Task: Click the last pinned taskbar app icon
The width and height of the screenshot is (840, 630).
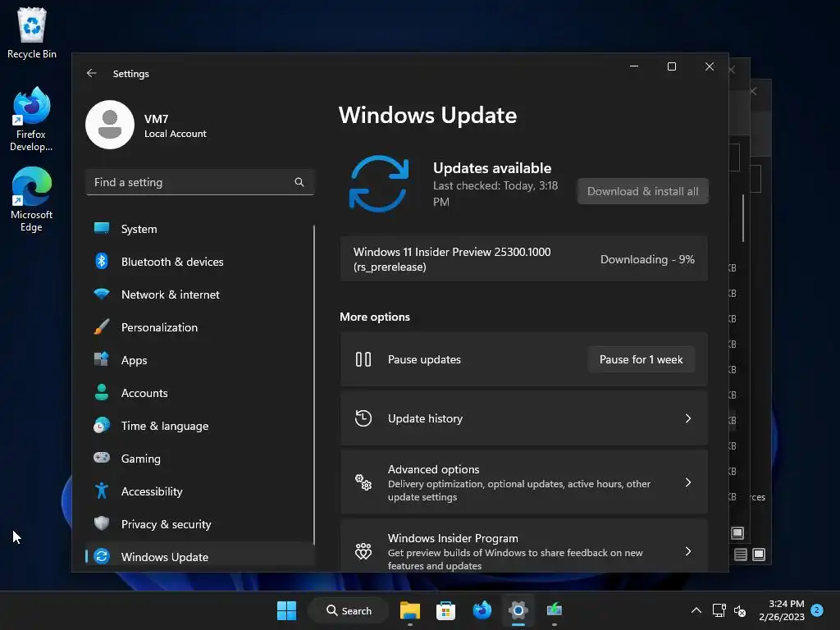Action: 554,610
